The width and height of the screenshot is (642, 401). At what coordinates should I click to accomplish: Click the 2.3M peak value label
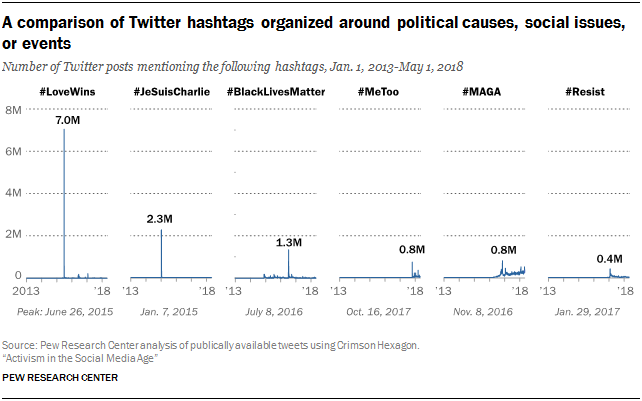(161, 218)
